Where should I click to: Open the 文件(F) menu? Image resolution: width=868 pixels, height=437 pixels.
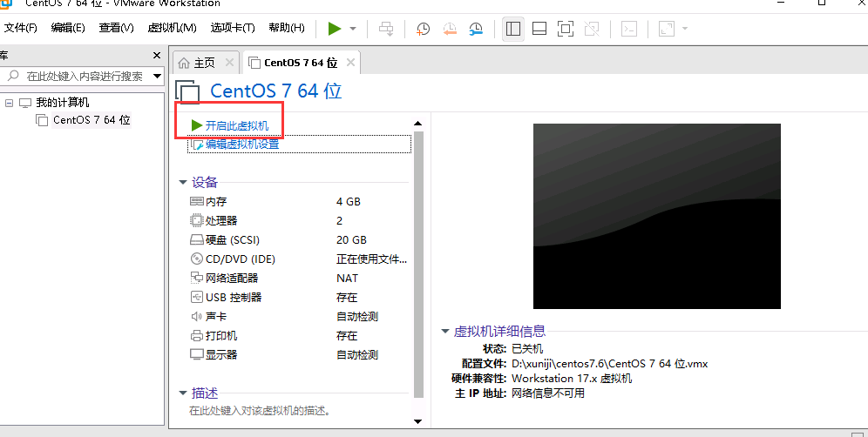(21, 28)
